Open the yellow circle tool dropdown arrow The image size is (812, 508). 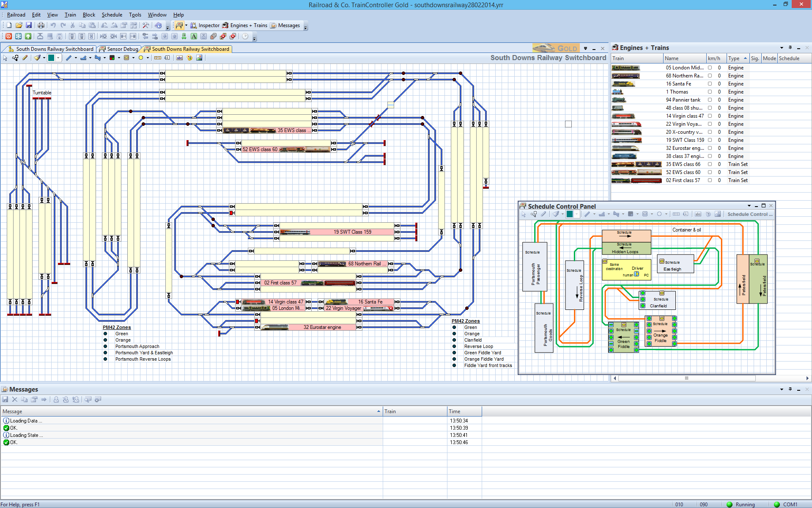point(148,58)
